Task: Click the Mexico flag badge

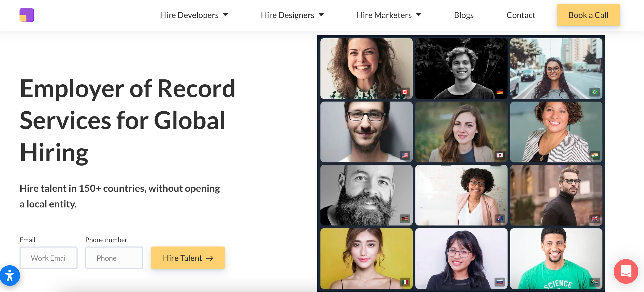Action: click(x=405, y=282)
